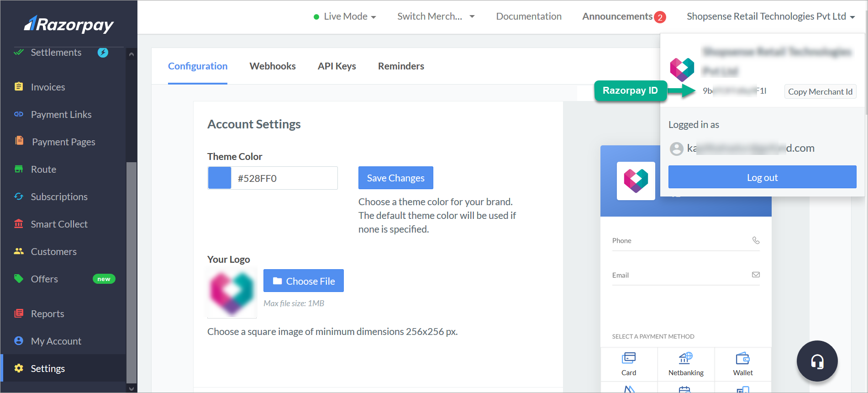Click the Payment Pages document icon
This screenshot has width=868, height=393.
pos(19,141)
